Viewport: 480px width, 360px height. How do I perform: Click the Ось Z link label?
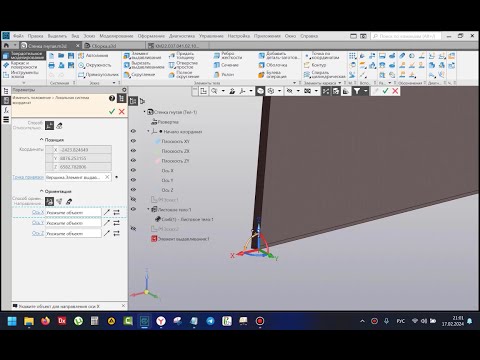38,233
